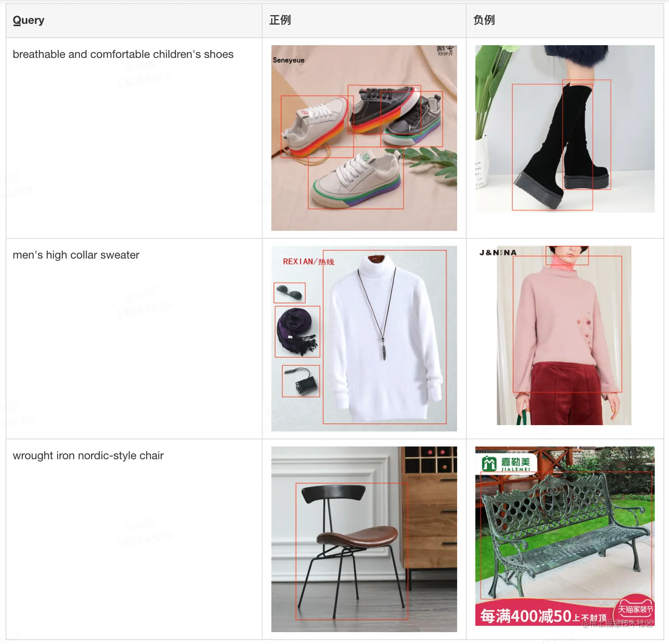Open the rainbow-sole sneakers image

pyautogui.click(x=364, y=138)
